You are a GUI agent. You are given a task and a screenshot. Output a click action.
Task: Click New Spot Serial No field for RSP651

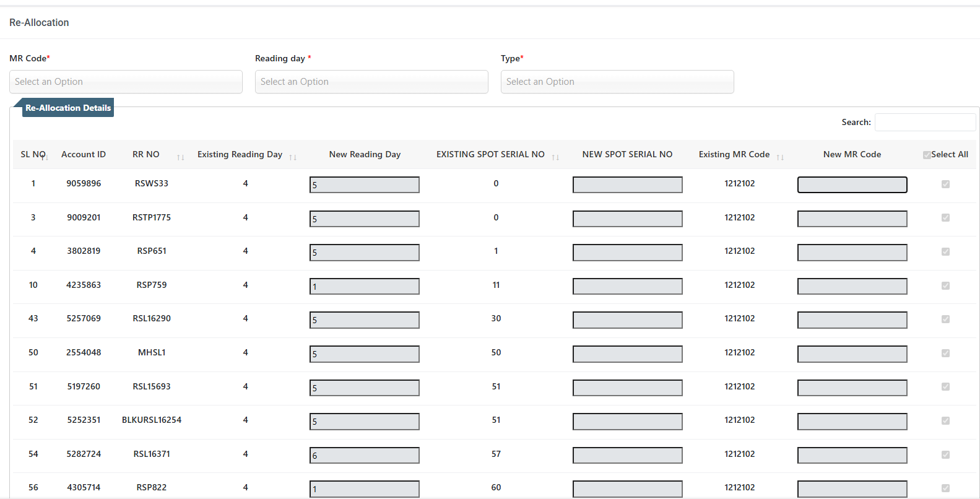[627, 253]
